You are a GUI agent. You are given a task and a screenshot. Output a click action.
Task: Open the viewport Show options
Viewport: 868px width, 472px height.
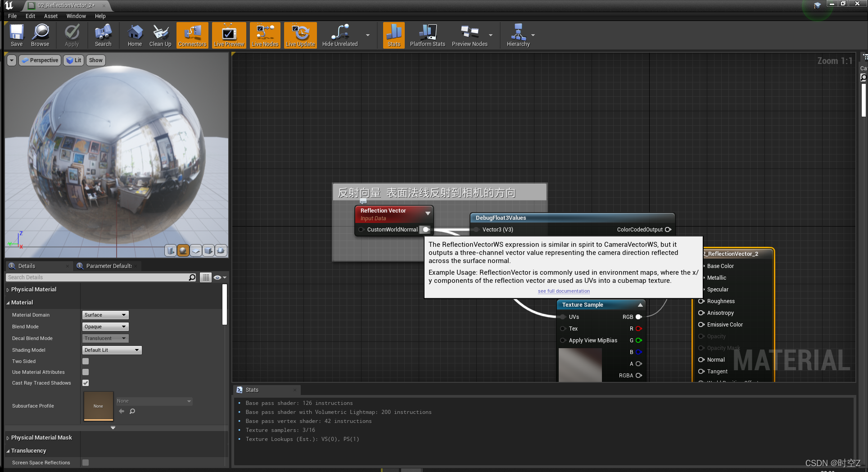[x=95, y=60]
